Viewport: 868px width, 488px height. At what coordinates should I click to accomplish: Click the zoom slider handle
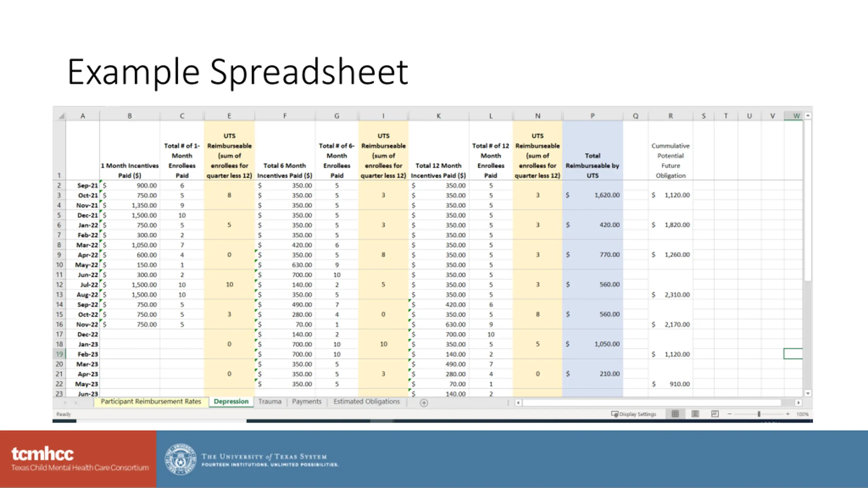(759, 414)
